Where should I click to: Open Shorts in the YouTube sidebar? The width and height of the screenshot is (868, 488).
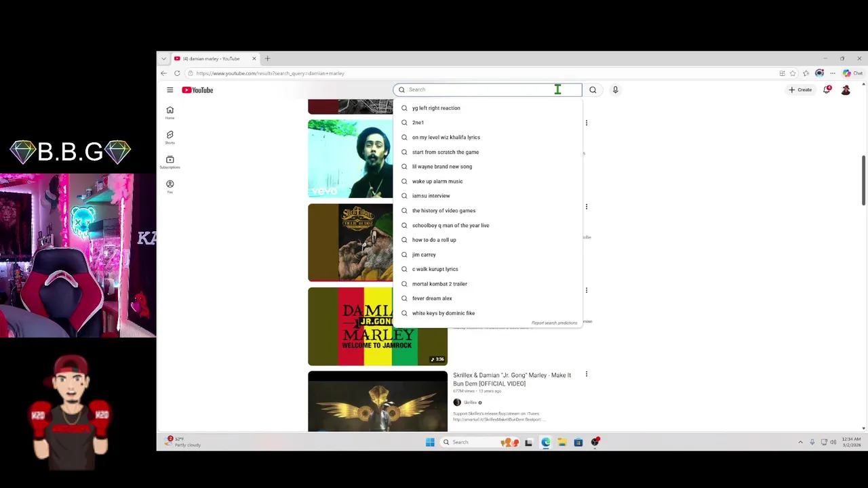point(170,138)
